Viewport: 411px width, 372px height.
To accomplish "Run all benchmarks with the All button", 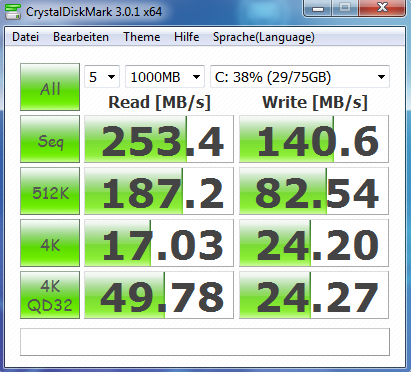I will pyautogui.click(x=50, y=87).
